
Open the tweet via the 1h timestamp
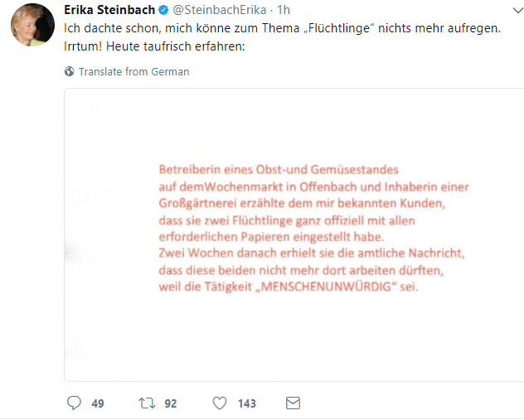(x=284, y=9)
